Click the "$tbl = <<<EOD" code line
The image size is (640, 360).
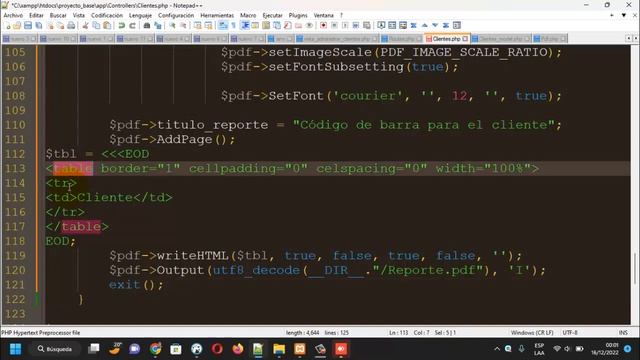[98, 154]
